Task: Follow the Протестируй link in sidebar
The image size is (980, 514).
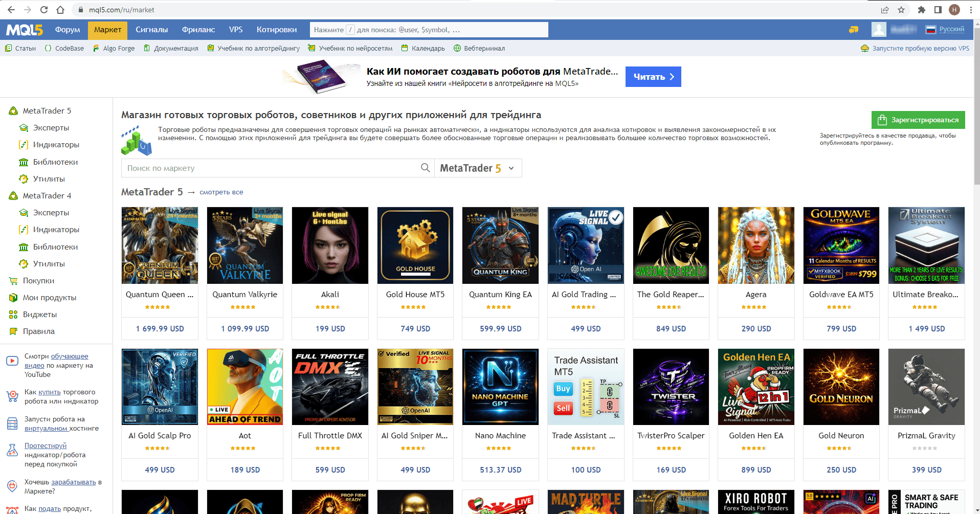Action: [46, 446]
